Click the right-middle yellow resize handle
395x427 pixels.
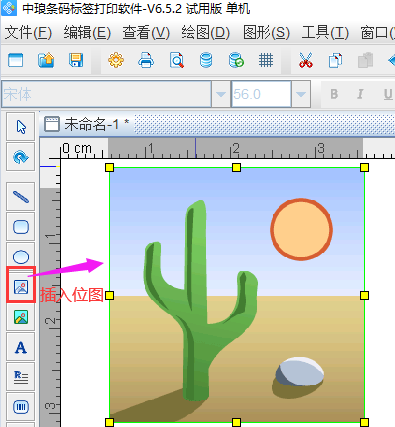click(x=364, y=295)
